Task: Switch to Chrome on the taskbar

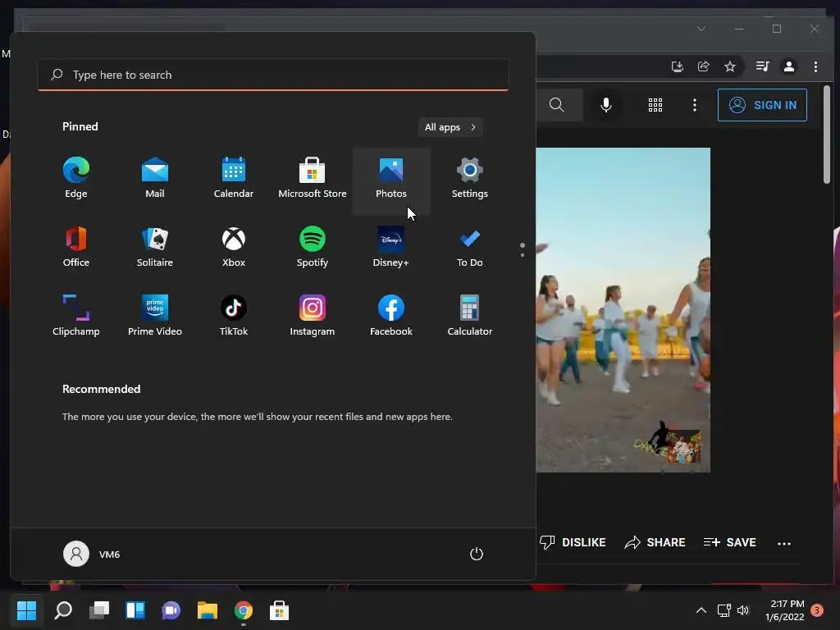Action: click(x=243, y=610)
